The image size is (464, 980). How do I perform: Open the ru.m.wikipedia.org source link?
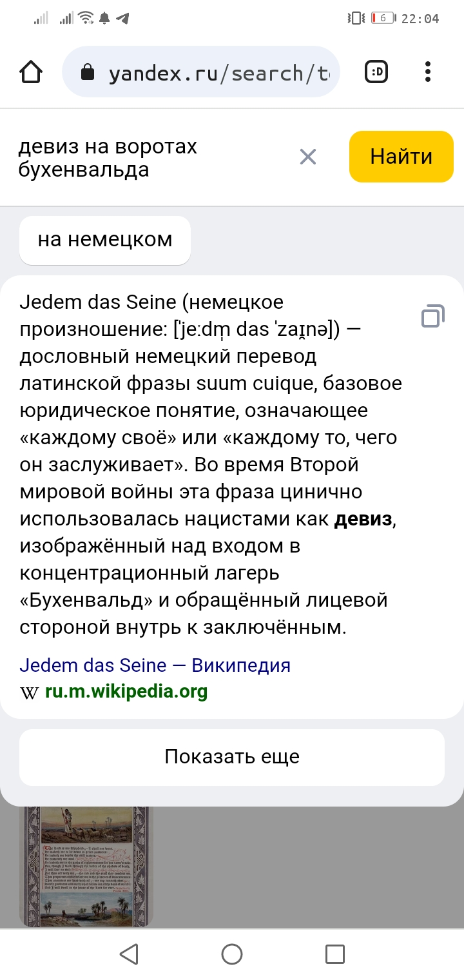click(x=126, y=692)
